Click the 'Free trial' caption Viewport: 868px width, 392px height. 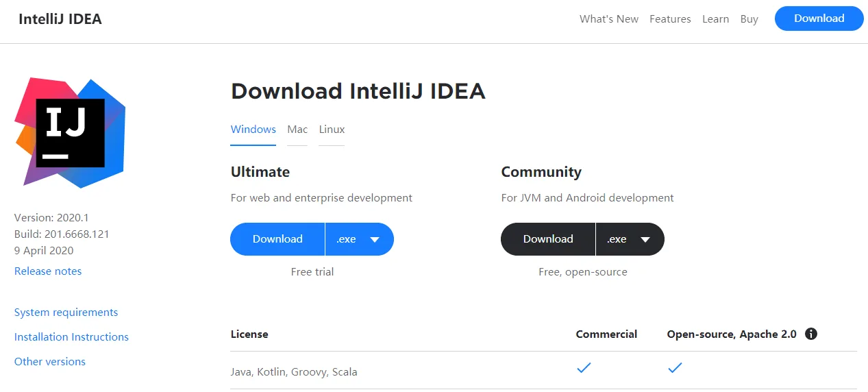click(312, 272)
